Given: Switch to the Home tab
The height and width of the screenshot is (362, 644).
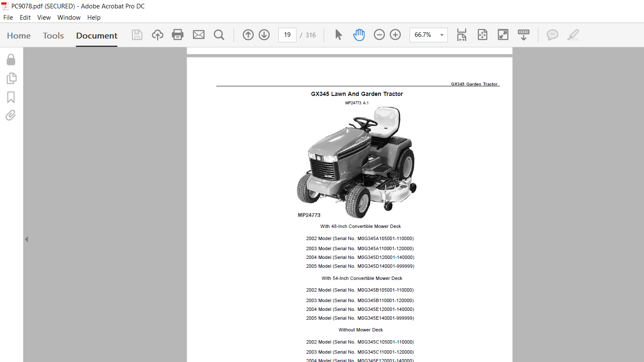Looking at the screenshot, I should (x=19, y=36).
